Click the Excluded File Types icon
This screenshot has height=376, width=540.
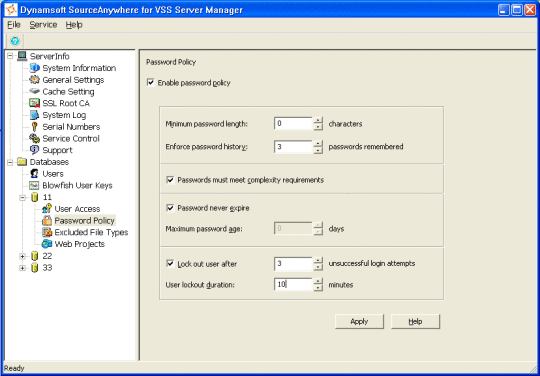[47, 232]
